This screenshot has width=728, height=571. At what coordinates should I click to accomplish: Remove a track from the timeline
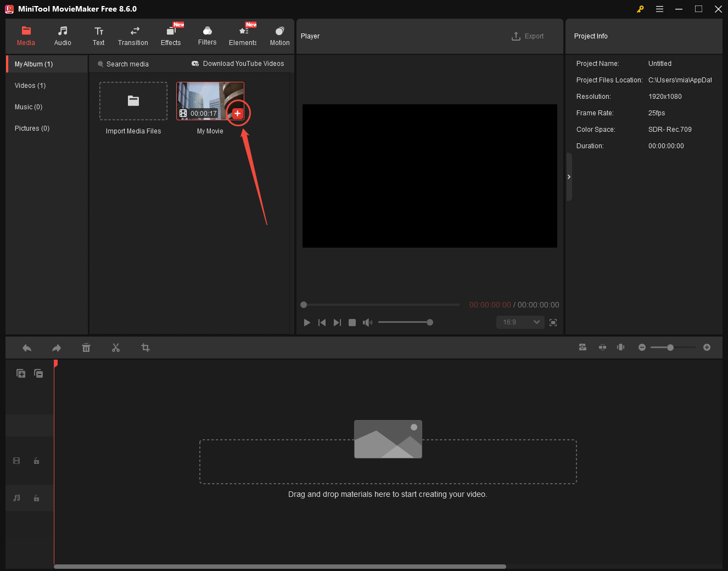click(38, 373)
